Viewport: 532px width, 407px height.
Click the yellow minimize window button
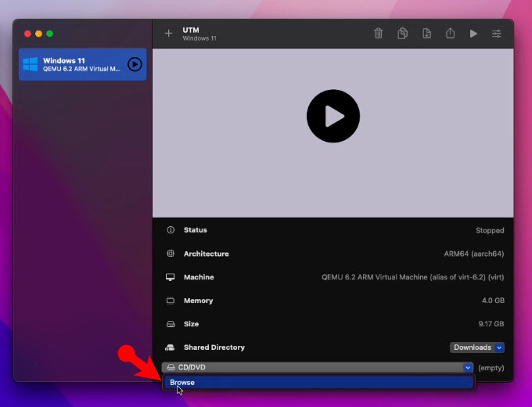pyautogui.click(x=38, y=34)
